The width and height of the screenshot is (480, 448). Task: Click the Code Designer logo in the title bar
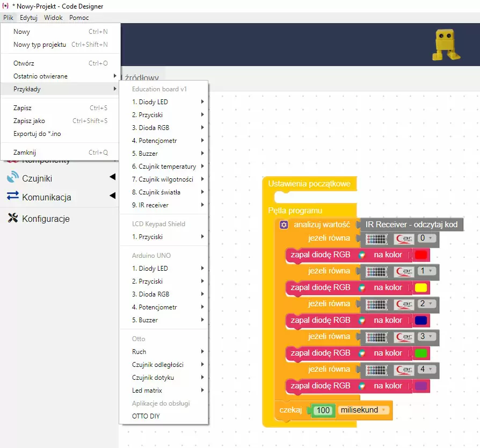pyautogui.click(x=5, y=7)
